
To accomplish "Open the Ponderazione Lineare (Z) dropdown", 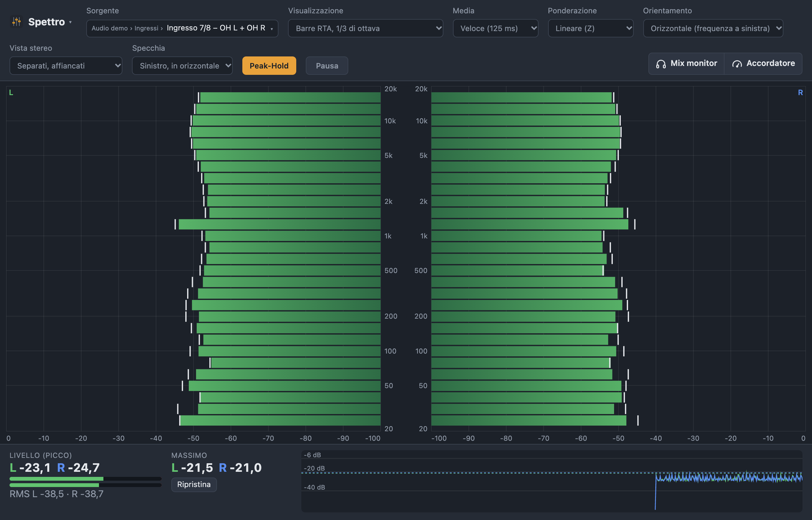I will click(591, 28).
